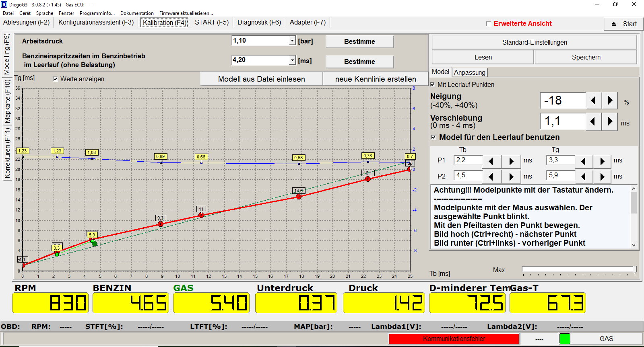Open Benzineinspritzzeiten ms dropdown
The width and height of the screenshot is (644, 347).
[x=292, y=60]
